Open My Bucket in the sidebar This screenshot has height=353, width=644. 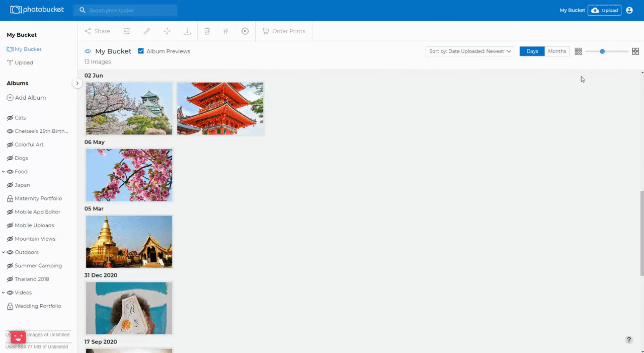(24, 49)
